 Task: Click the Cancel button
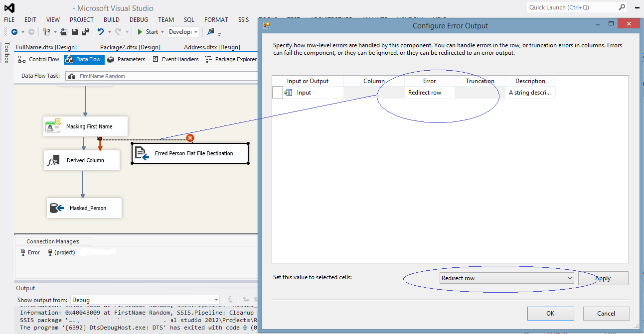pyautogui.click(x=606, y=313)
